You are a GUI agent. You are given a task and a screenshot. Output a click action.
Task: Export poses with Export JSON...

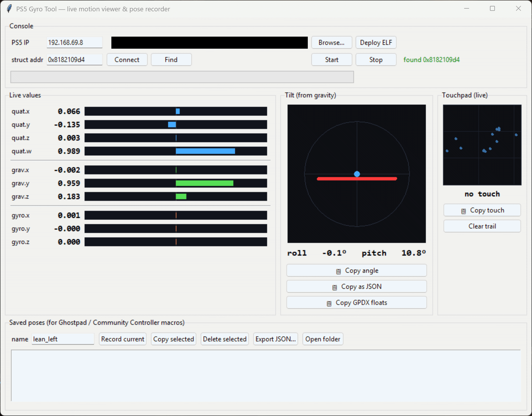coord(276,339)
